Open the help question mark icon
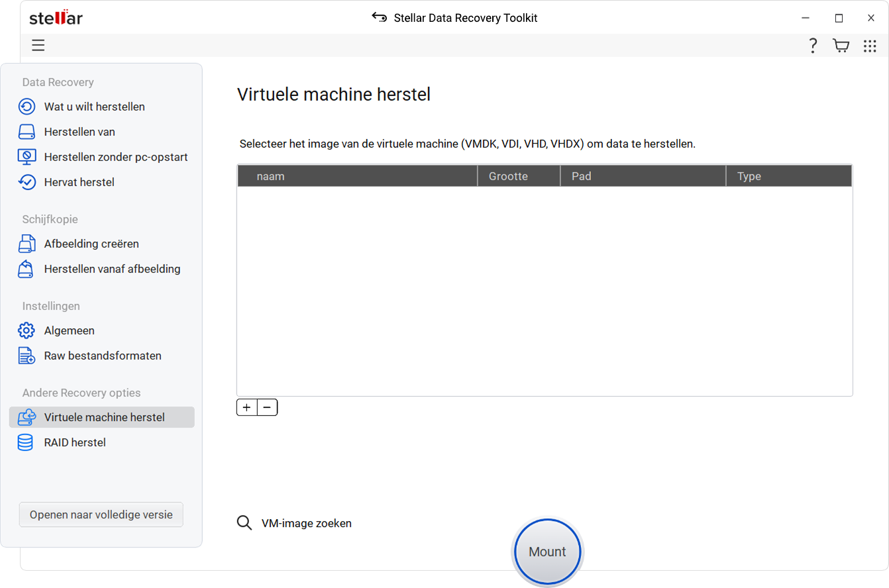 pyautogui.click(x=813, y=46)
